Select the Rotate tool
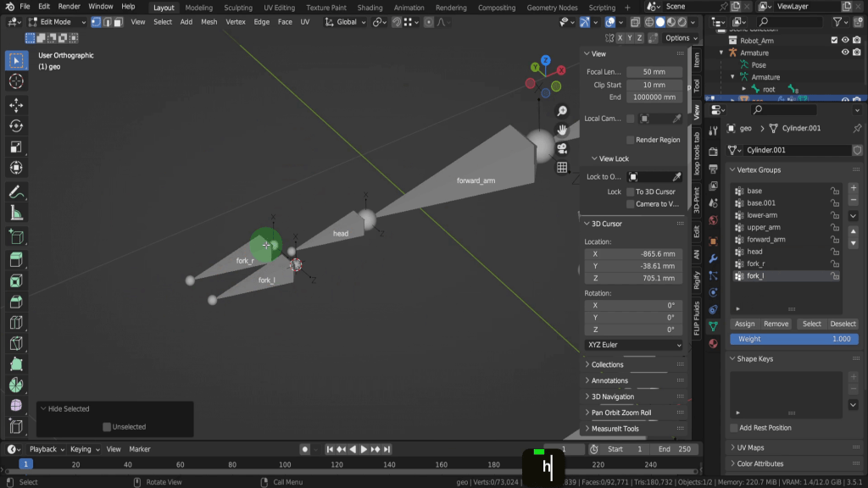868x488 pixels. [x=15, y=126]
